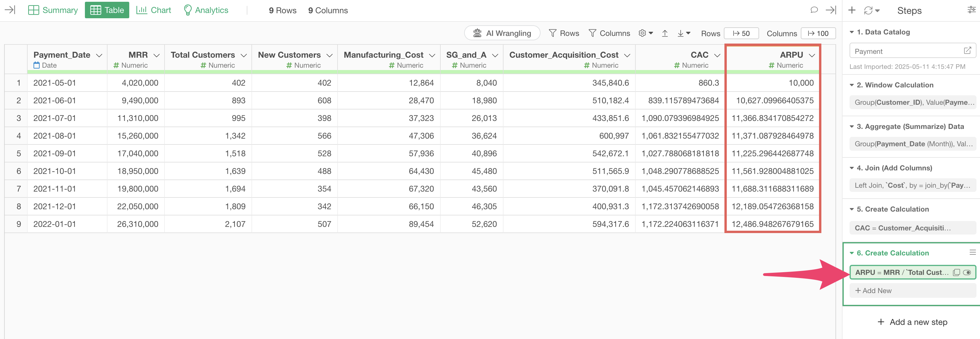
Task: Open the table settings gear icon
Action: click(x=642, y=33)
